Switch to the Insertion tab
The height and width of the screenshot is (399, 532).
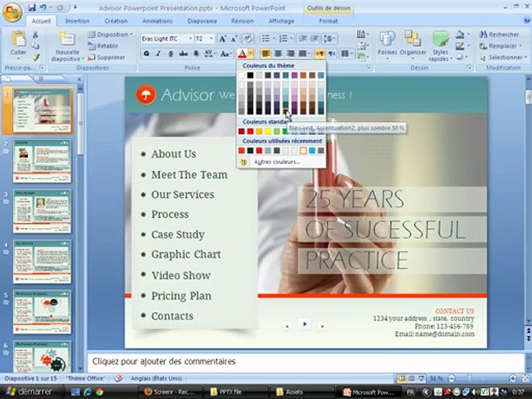pyautogui.click(x=78, y=21)
